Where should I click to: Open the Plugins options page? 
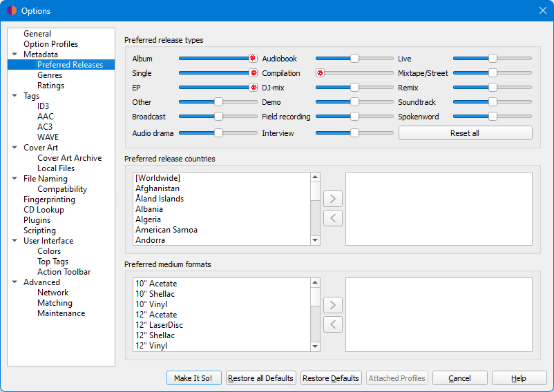click(x=37, y=220)
